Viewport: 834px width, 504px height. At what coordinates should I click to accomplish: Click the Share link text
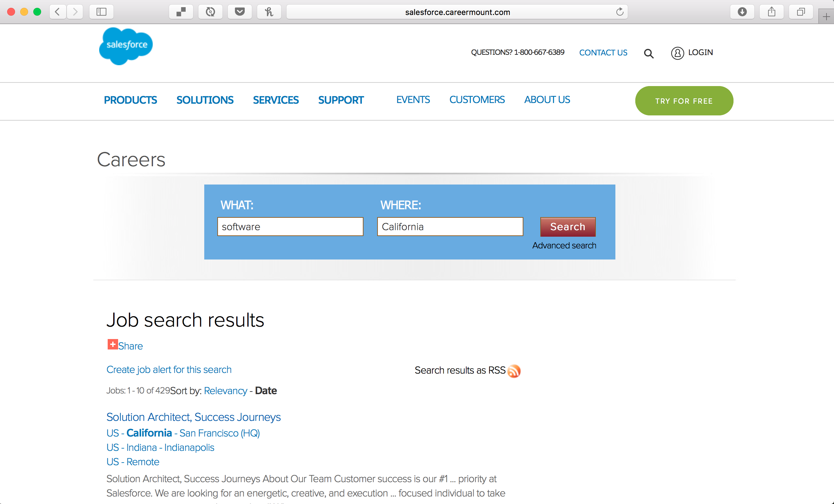pyautogui.click(x=130, y=346)
